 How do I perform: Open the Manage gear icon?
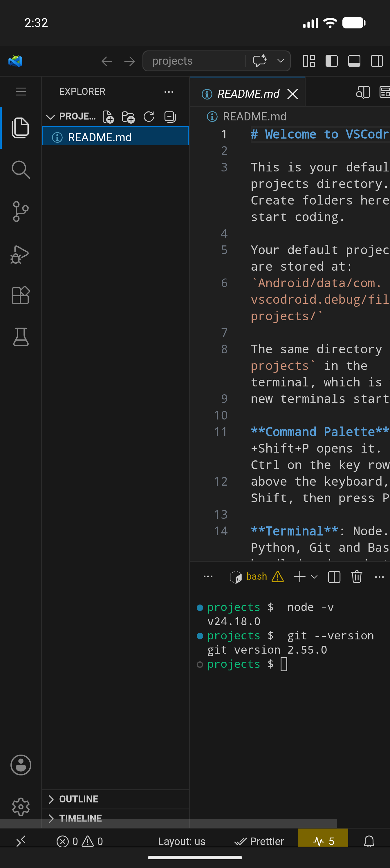click(21, 806)
